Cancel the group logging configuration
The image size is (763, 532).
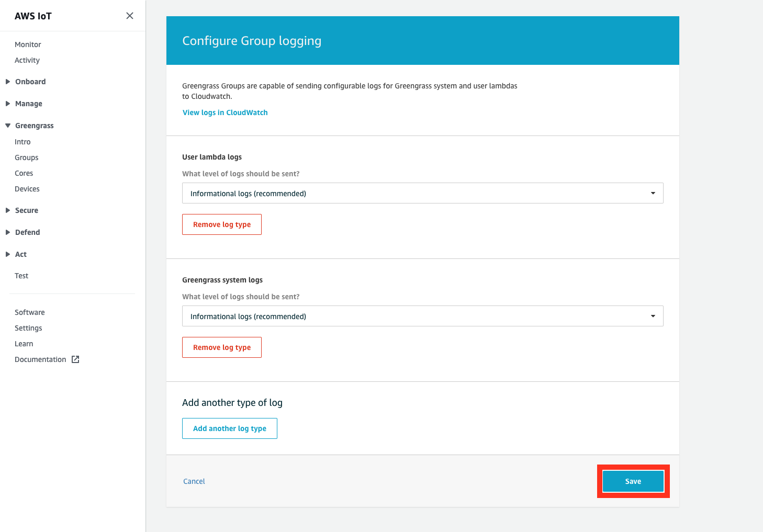click(194, 481)
